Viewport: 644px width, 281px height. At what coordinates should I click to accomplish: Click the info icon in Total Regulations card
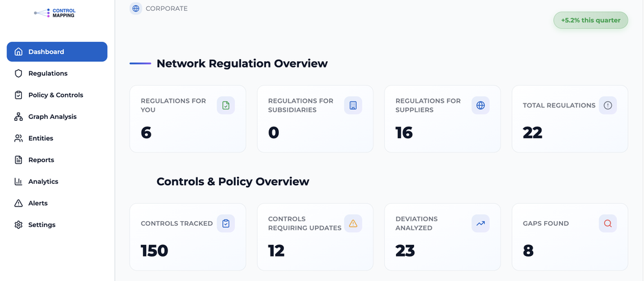click(608, 105)
